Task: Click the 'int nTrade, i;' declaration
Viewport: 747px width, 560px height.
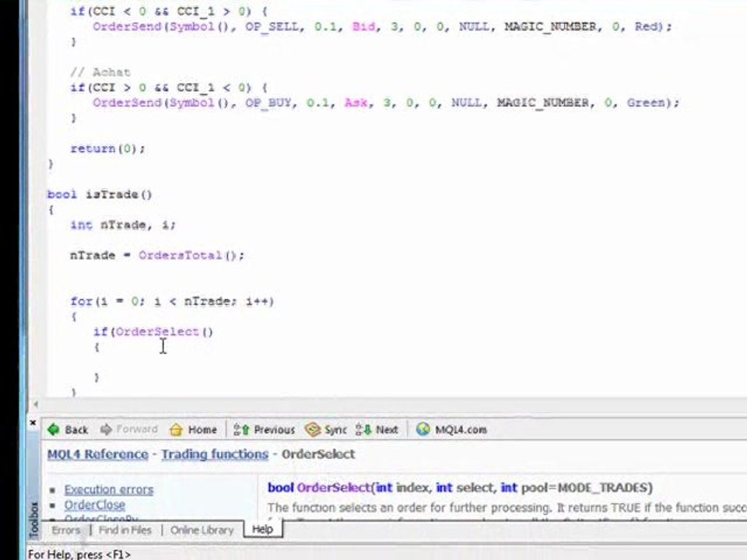Action: tap(123, 225)
